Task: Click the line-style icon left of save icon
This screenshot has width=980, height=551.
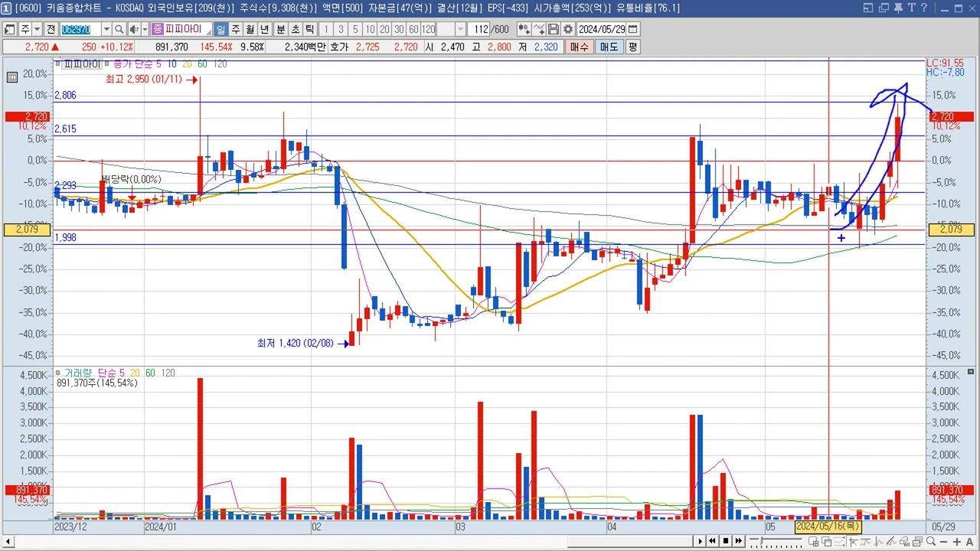Action: [x=539, y=29]
